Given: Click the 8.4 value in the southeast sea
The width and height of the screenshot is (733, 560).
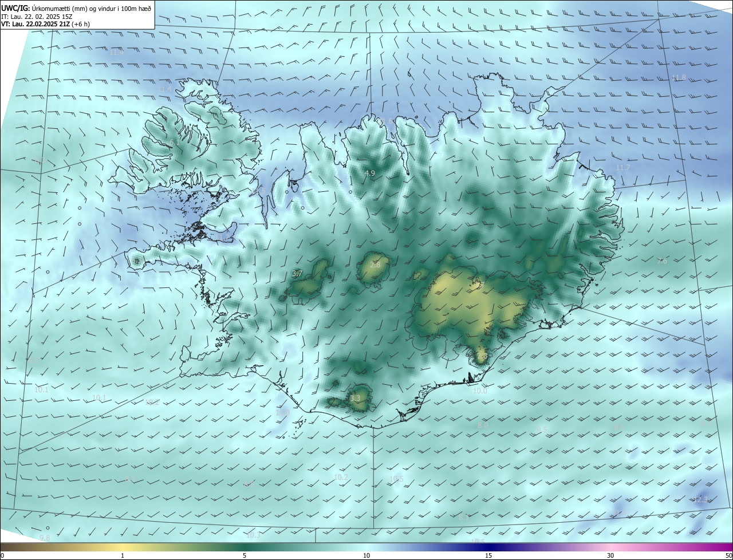Looking at the screenshot, I should click(619, 428).
